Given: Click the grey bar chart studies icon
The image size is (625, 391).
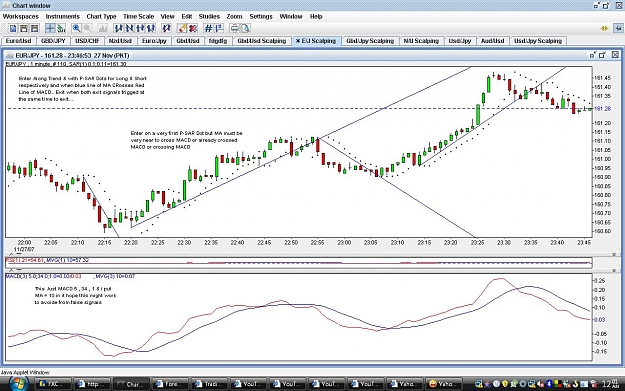Looking at the screenshot, I should [103, 28].
